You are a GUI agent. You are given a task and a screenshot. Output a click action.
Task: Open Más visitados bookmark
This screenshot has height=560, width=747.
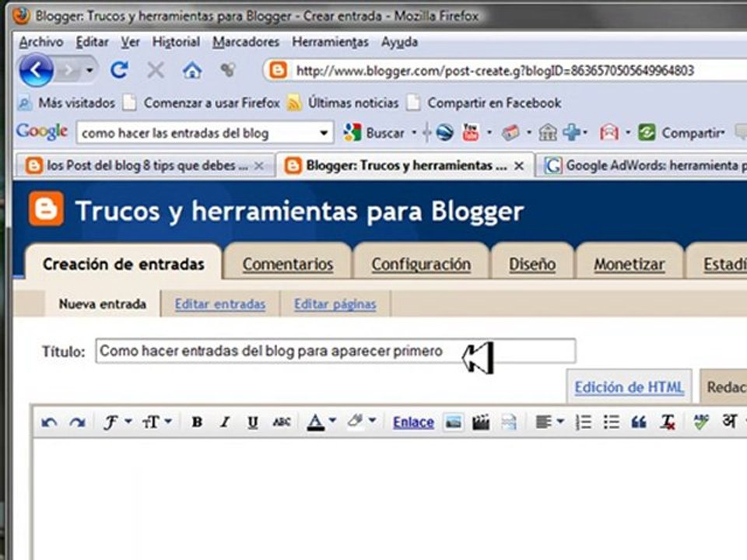(67, 103)
